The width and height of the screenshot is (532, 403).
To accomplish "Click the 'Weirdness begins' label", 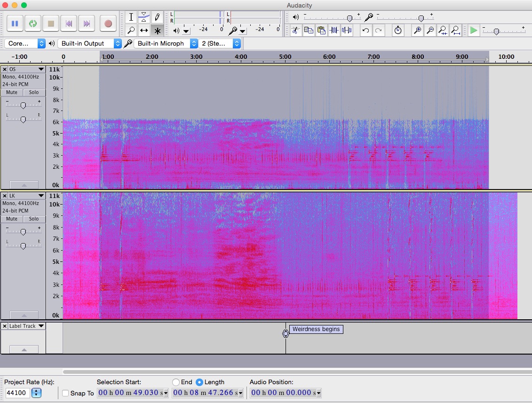I will (x=316, y=329).
